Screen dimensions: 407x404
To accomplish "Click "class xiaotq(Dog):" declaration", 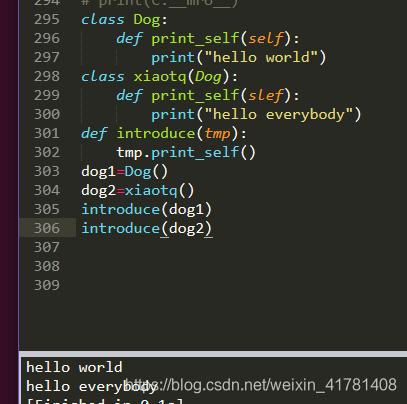I will pos(159,77).
